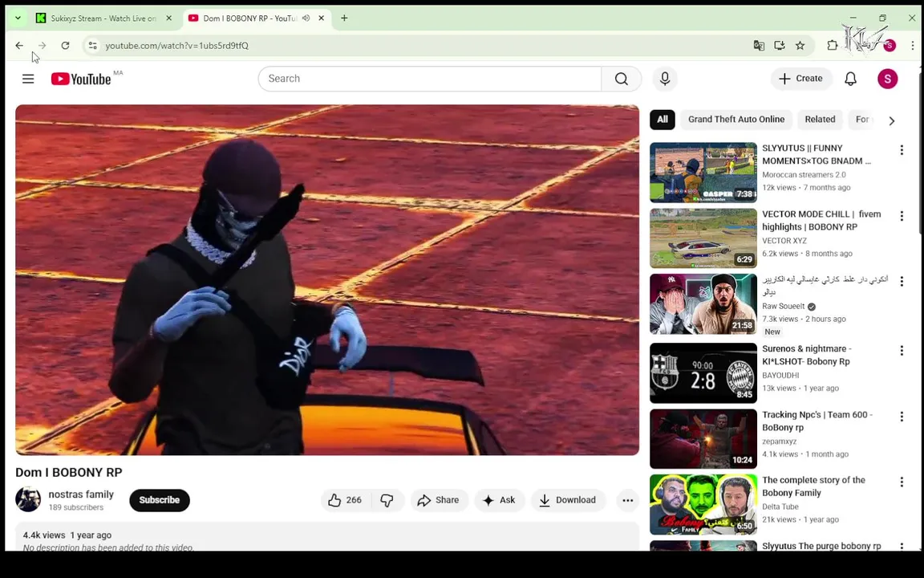Open more actions for the video
This screenshot has width=924, height=578.
627,500
